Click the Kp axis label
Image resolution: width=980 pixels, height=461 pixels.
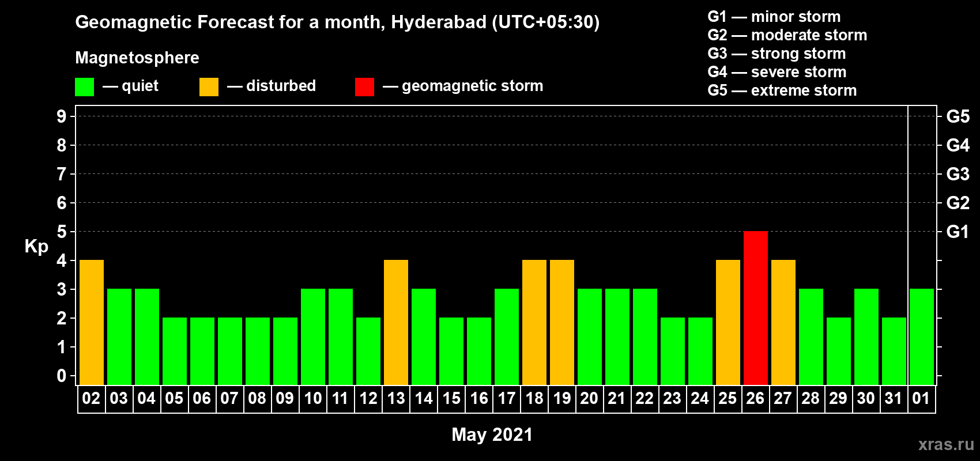[x=36, y=247]
